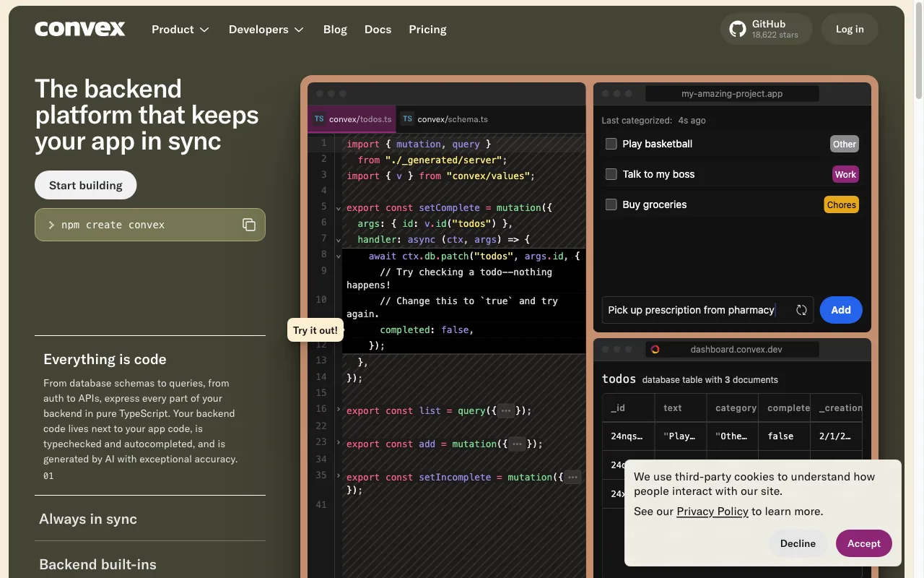
Task: Open the Product dropdown menu
Action: tap(180, 30)
